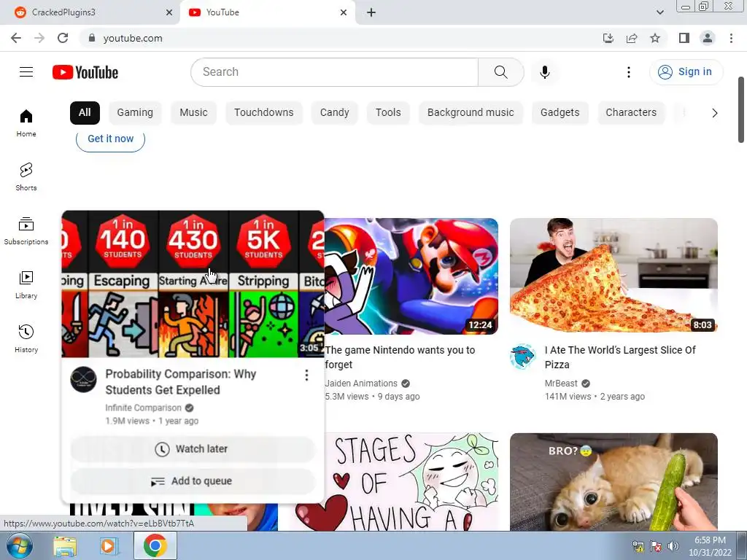Open the Infinite Comparison channel avatar
Screen dimensions: 747x560
83,379
